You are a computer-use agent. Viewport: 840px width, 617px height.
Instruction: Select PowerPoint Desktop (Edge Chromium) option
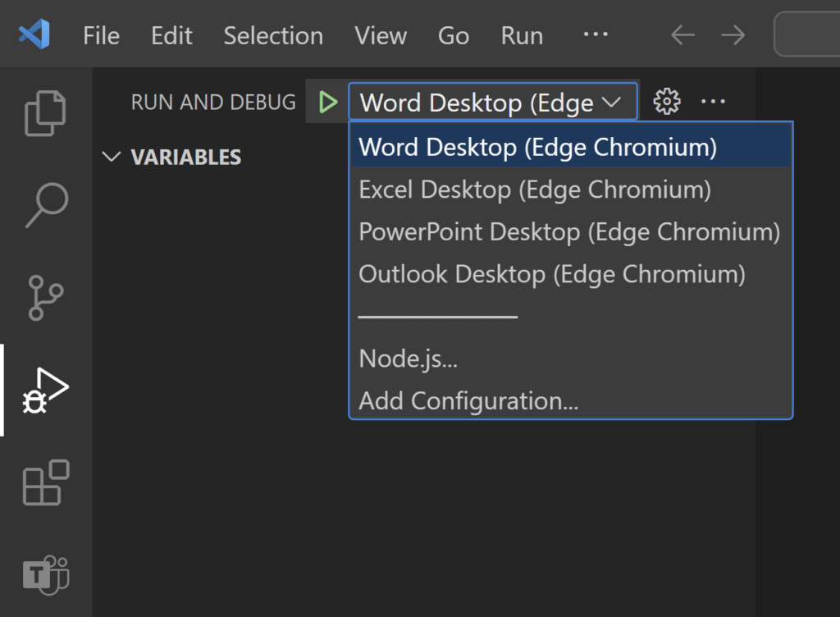pyautogui.click(x=569, y=232)
